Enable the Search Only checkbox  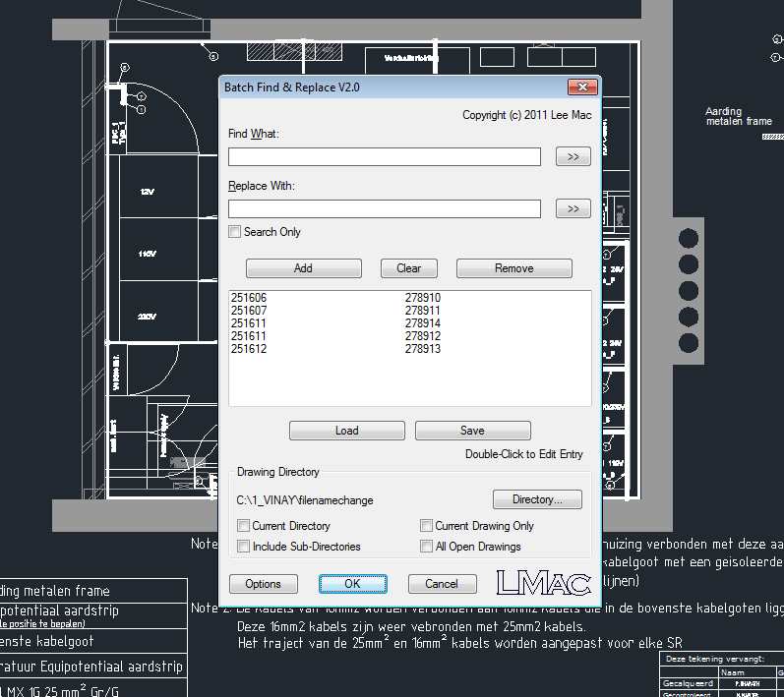click(x=234, y=232)
